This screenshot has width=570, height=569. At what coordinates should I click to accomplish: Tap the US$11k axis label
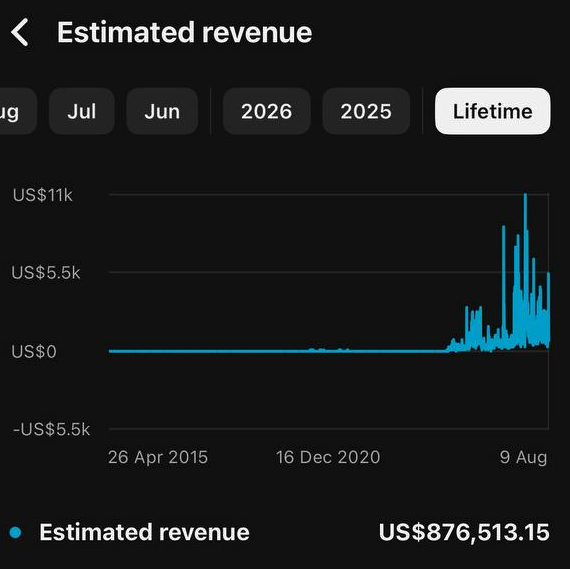(x=43, y=195)
